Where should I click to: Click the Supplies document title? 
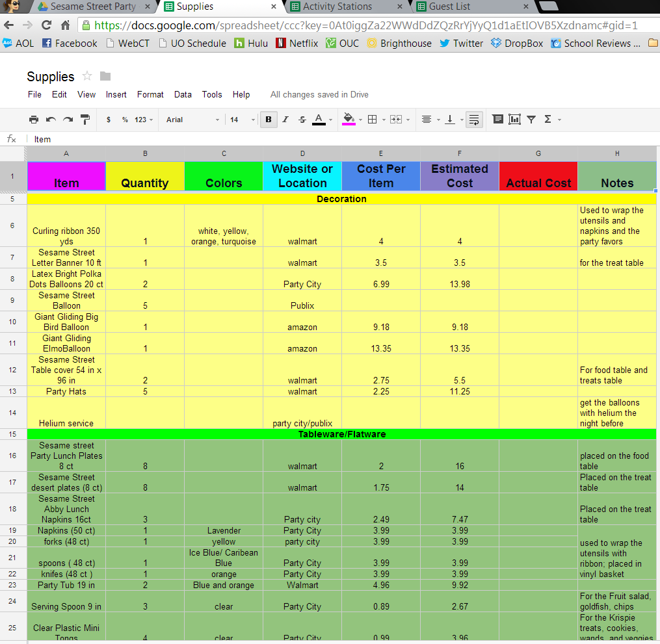[x=51, y=77]
